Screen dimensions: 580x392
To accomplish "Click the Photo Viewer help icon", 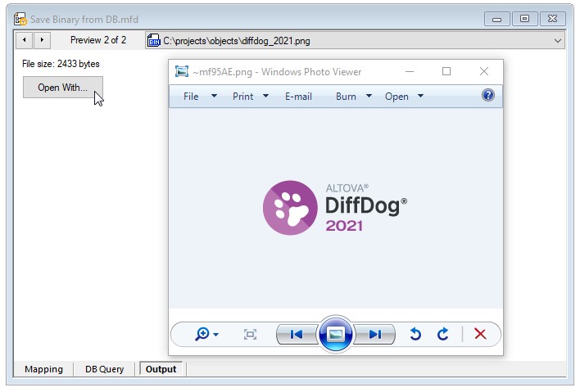I will pos(488,95).
